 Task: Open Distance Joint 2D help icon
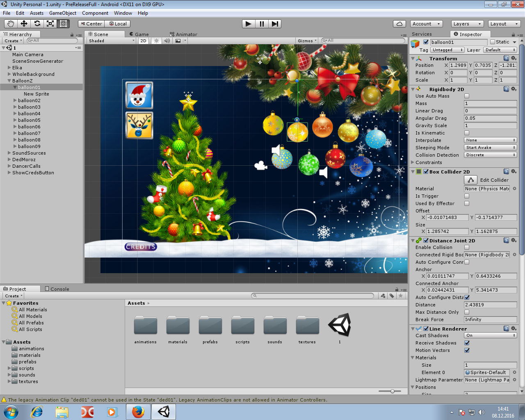506,240
